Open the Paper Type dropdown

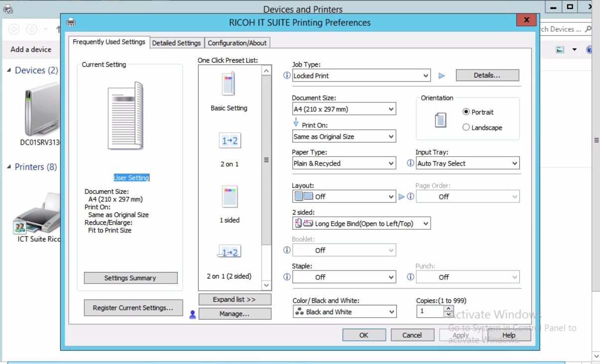point(344,163)
